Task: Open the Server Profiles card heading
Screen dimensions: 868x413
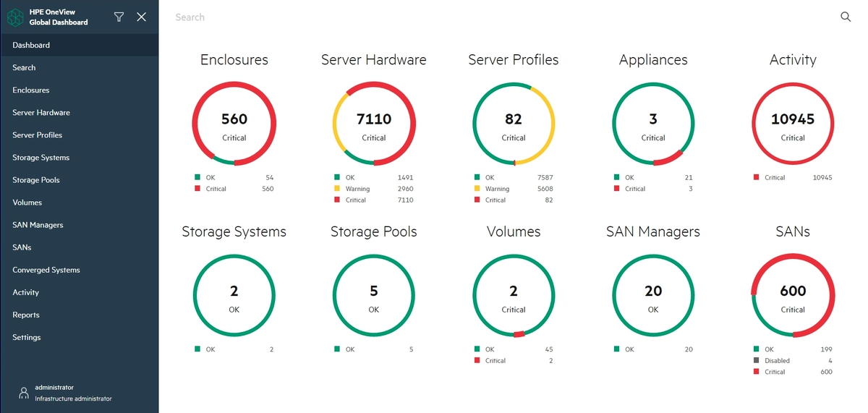Action: coord(514,60)
